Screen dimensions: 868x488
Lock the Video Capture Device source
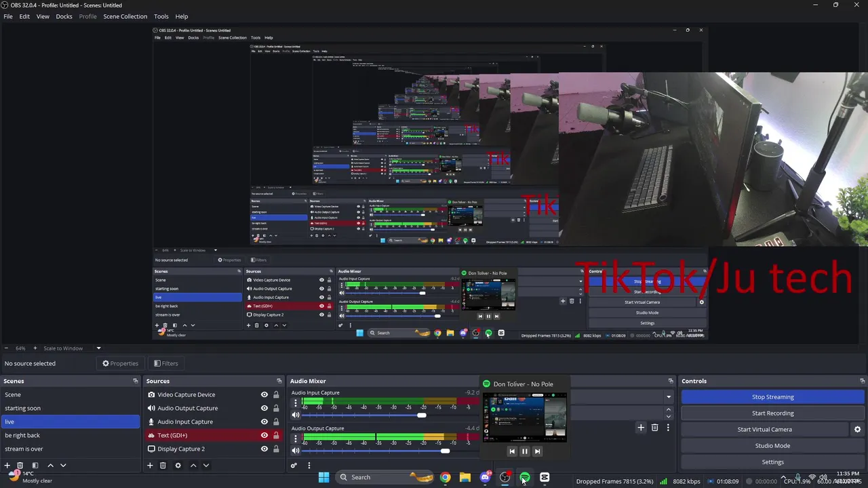click(276, 394)
